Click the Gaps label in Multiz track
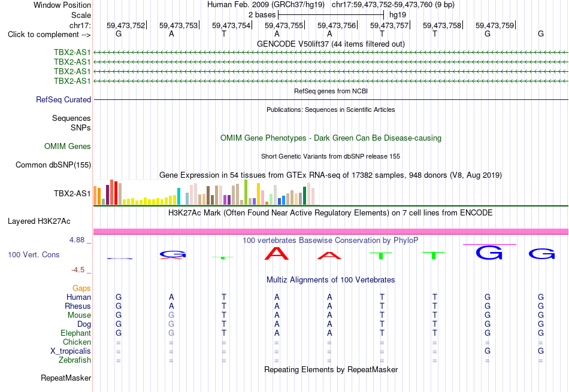 coord(81,288)
